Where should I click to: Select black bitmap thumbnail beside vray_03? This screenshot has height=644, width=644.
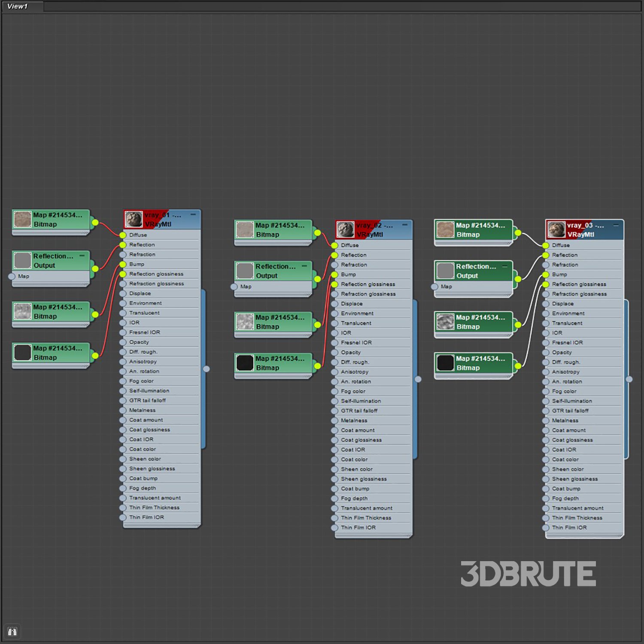pos(445,363)
